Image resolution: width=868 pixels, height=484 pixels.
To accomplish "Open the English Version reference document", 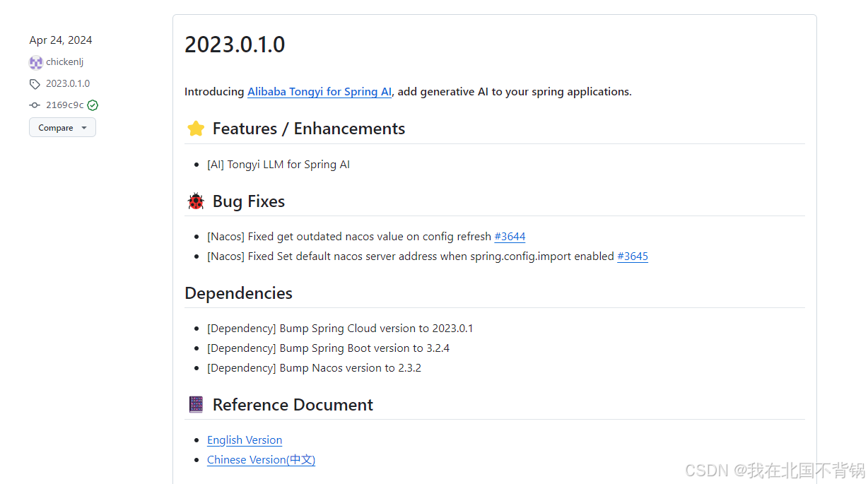I will (x=245, y=440).
